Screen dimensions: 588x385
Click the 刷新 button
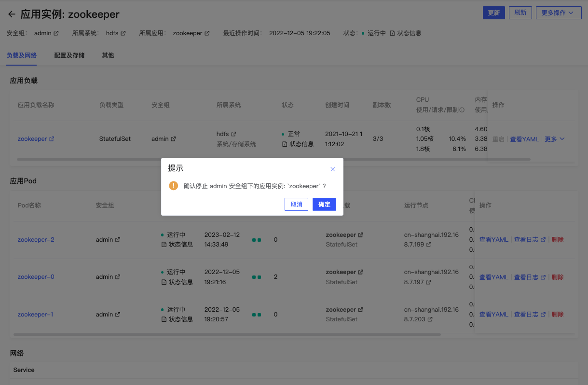pos(520,13)
